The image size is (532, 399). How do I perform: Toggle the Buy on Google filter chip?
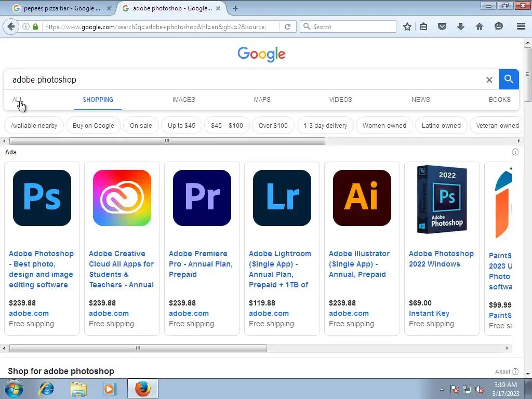coord(94,126)
